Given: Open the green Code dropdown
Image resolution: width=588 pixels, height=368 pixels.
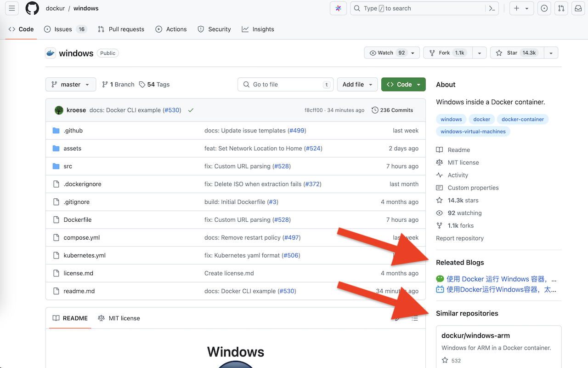Looking at the screenshot, I should (403, 85).
